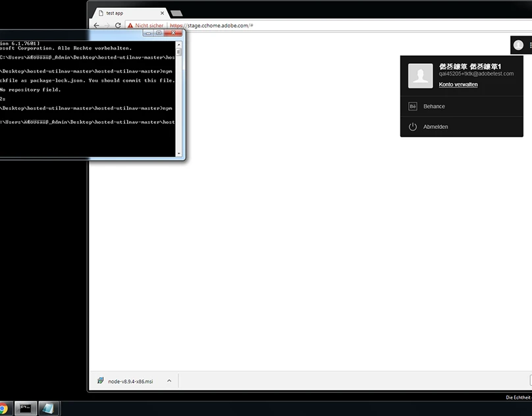The height and width of the screenshot is (416, 532).
Task: Open Chrome from the Windows taskbar
Action: pos(3,408)
